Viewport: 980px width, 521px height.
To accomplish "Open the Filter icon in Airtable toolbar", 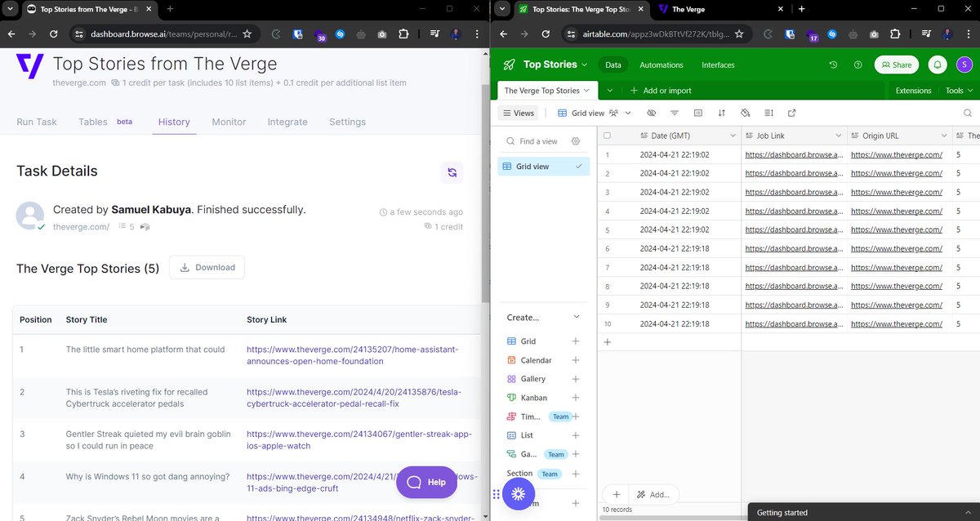I will 675,113.
